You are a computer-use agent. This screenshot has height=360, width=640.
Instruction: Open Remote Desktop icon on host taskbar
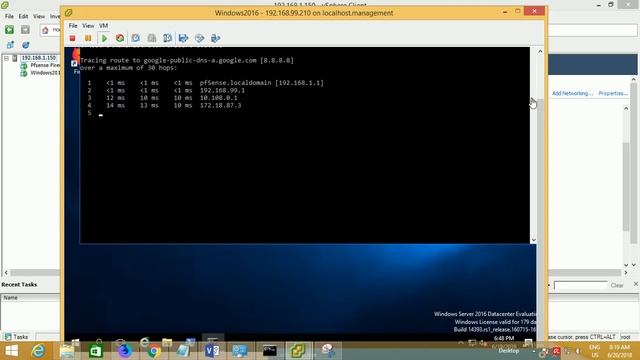coord(240,351)
